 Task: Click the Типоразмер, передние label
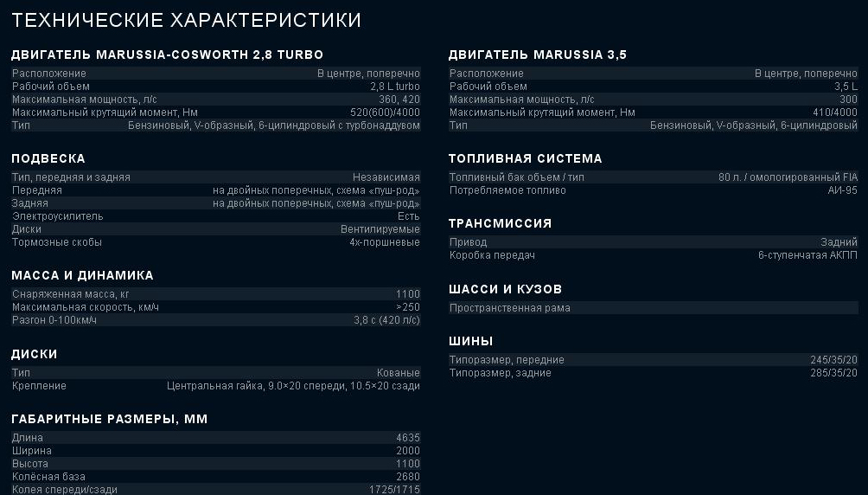point(507,360)
